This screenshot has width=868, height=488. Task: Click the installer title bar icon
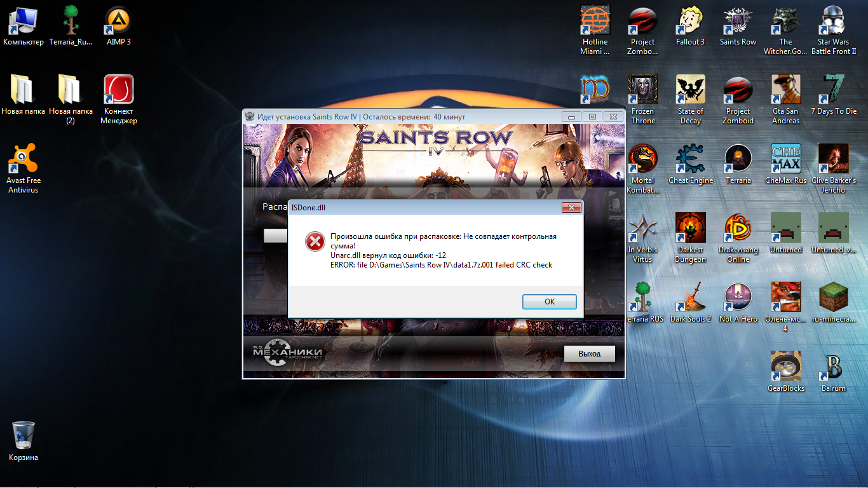pyautogui.click(x=250, y=117)
